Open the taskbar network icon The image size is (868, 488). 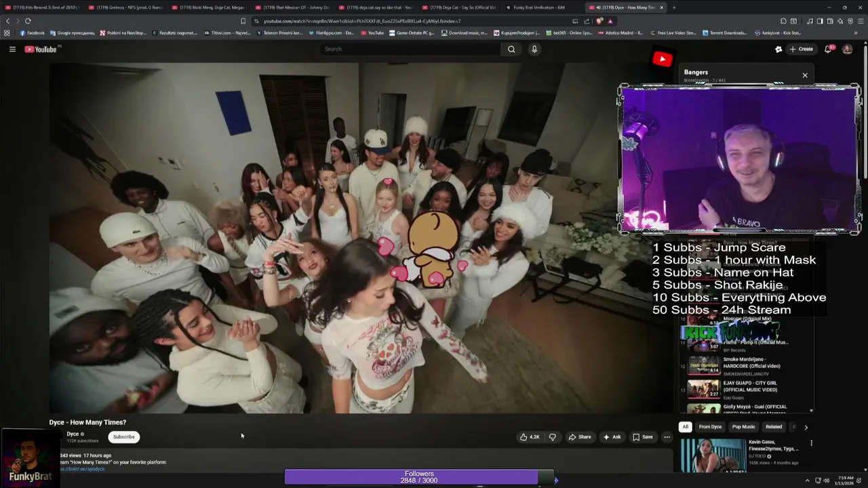pos(816,480)
